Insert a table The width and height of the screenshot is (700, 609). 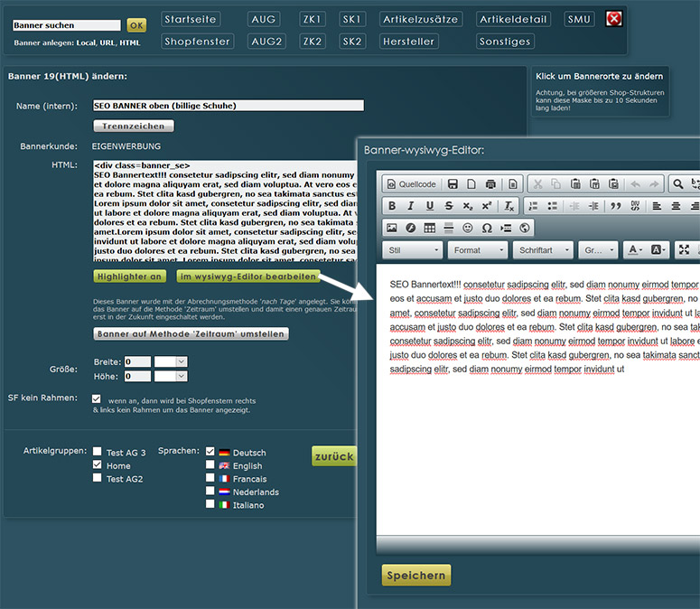(429, 229)
